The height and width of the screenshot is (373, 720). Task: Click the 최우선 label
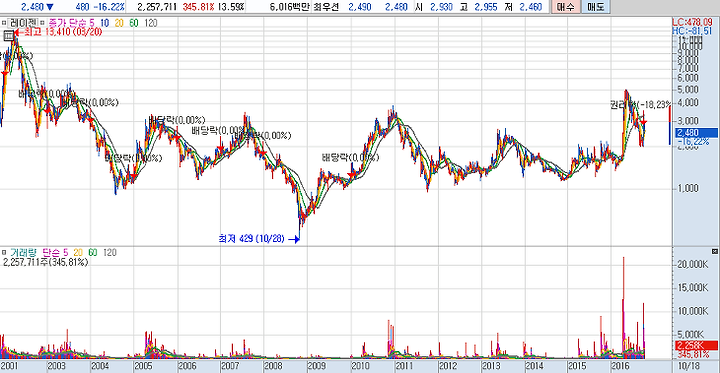pyautogui.click(x=326, y=7)
